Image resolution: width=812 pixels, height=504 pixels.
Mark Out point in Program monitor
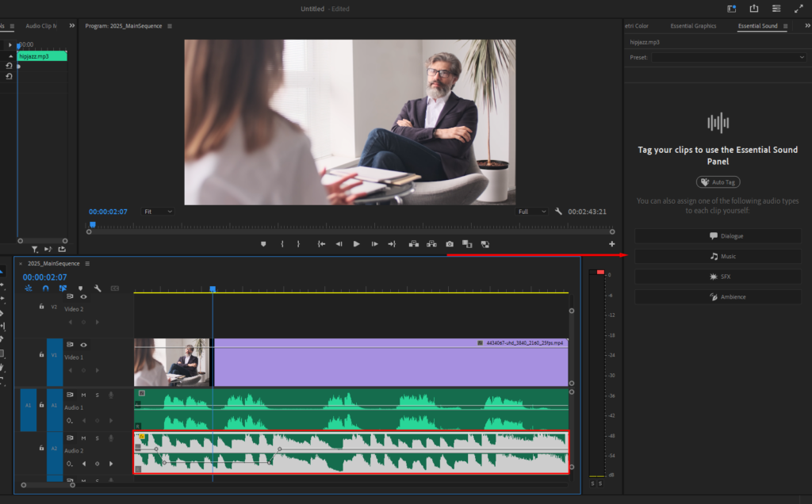point(298,244)
